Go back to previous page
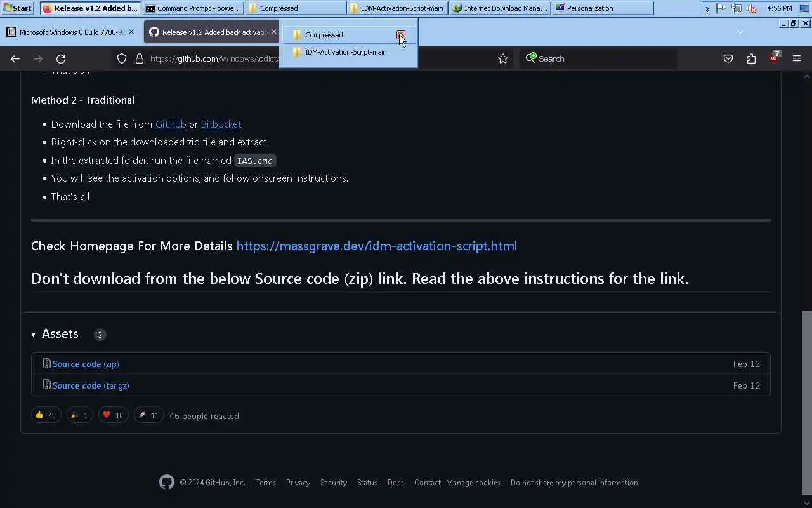Viewport: 812px width, 508px height. tap(15, 58)
